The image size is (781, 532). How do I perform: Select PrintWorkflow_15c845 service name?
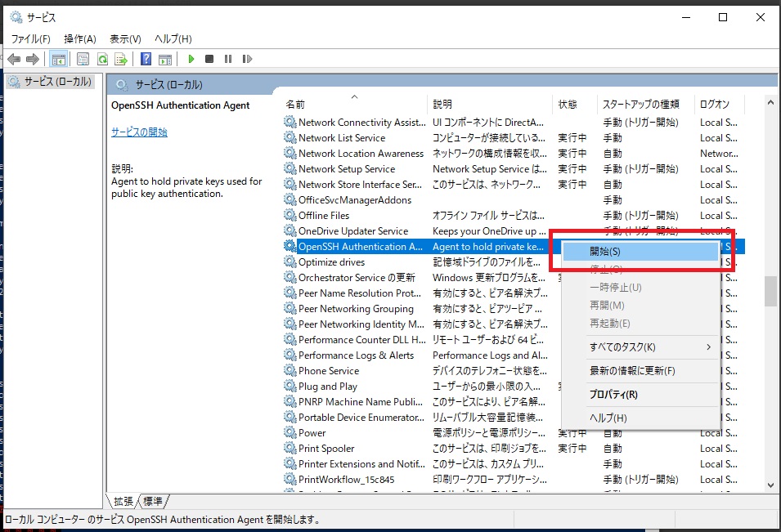[x=346, y=479]
